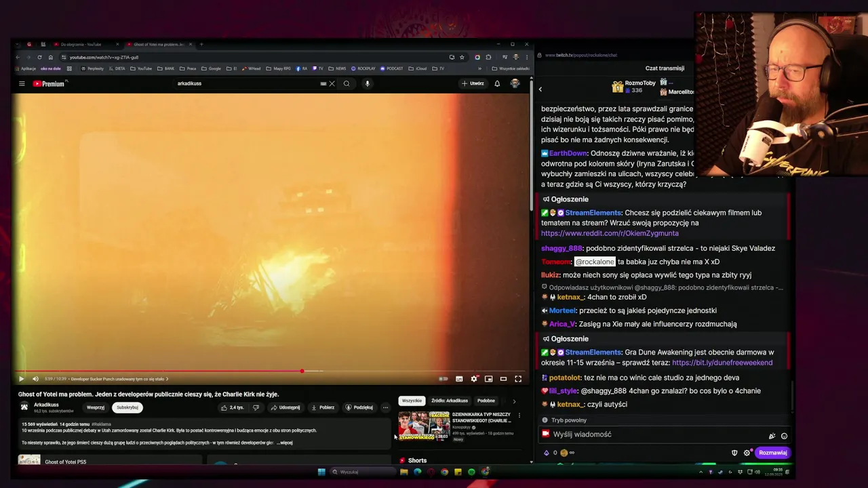Select the 'Wszystkie' filter chip
This screenshot has height=488, width=868.
412,401
